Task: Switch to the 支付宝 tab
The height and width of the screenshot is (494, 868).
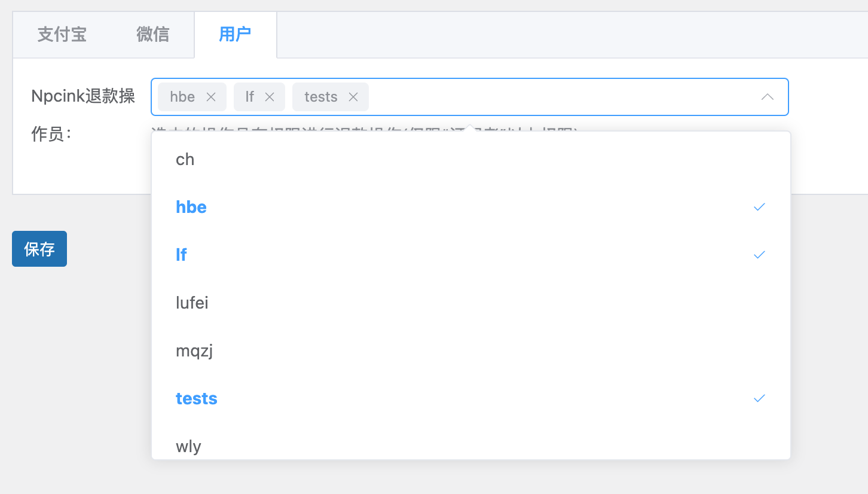Action: [62, 35]
